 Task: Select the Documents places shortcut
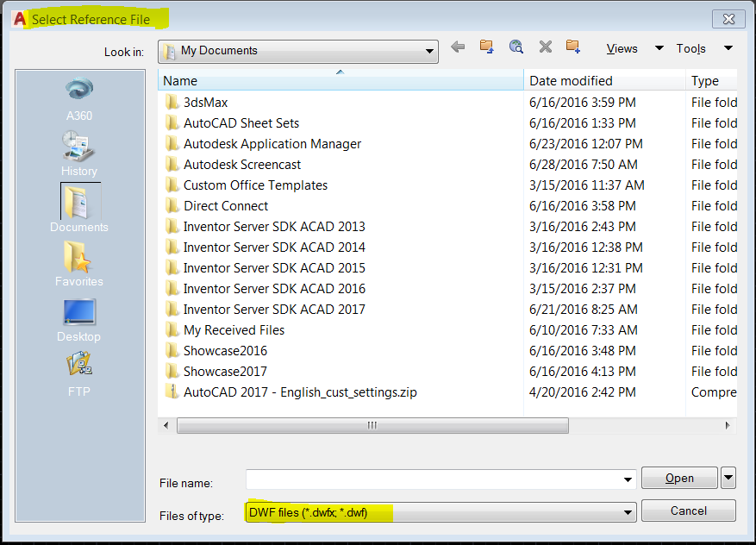79,208
